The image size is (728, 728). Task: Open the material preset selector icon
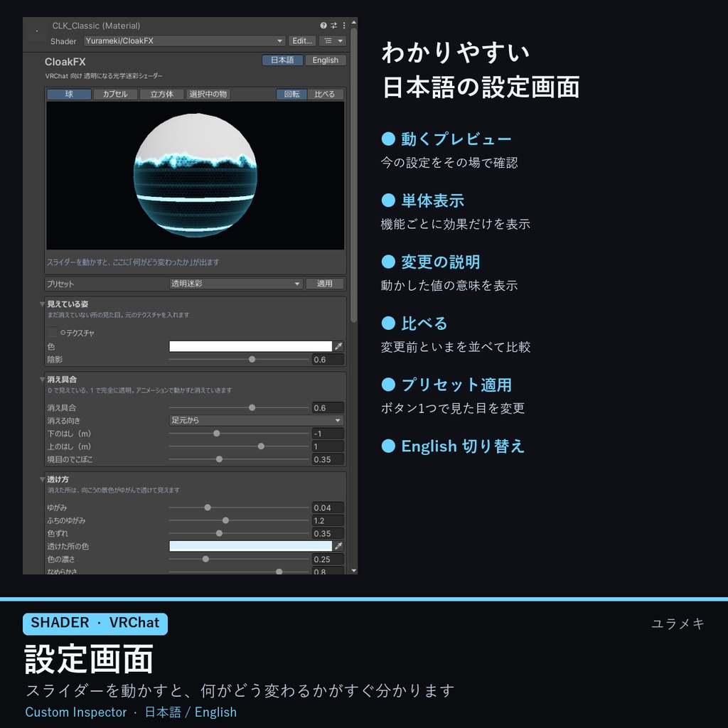click(334, 26)
